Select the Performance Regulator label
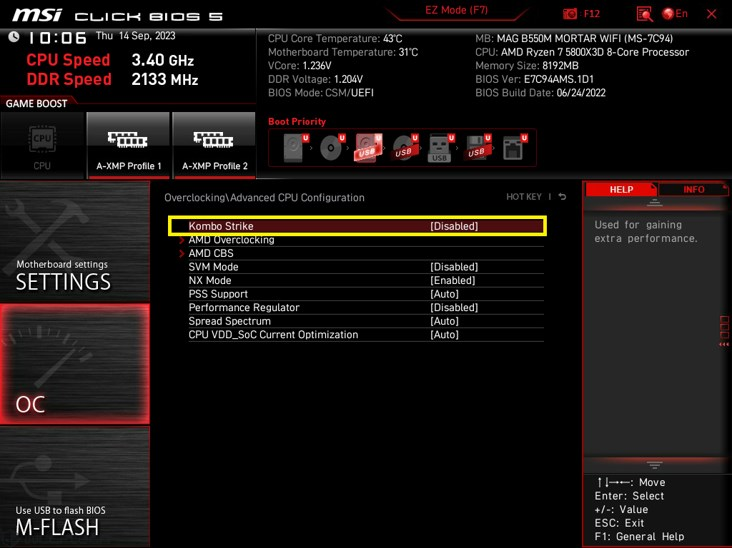The width and height of the screenshot is (732, 548). [x=244, y=308]
